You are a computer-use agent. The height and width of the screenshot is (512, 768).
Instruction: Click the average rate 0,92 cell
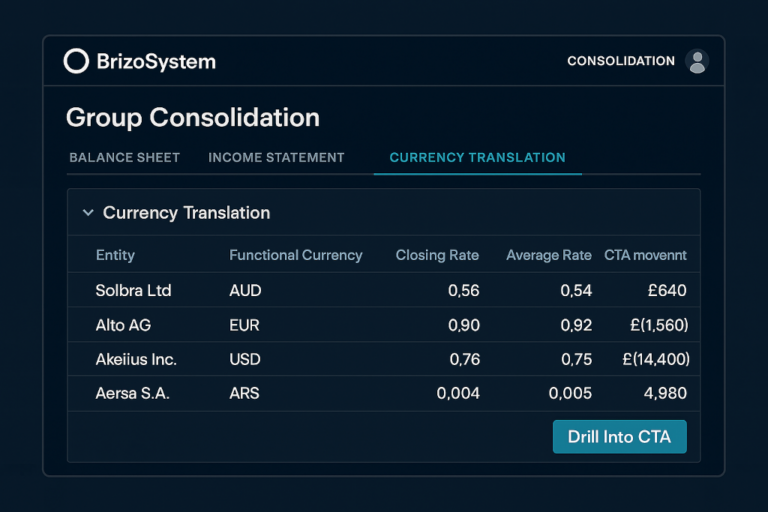(x=576, y=325)
